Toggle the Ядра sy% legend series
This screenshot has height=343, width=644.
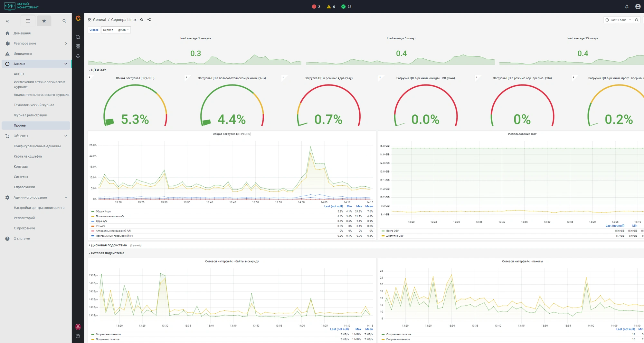click(101, 221)
